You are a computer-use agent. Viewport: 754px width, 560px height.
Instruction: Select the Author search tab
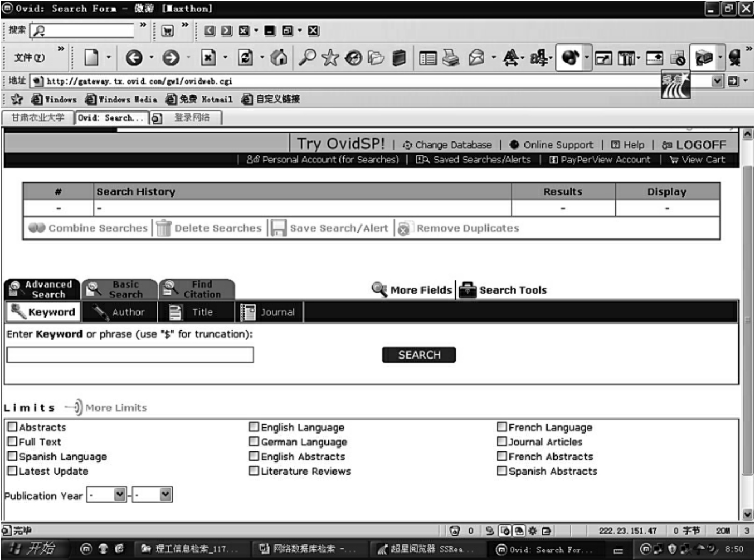coord(120,312)
